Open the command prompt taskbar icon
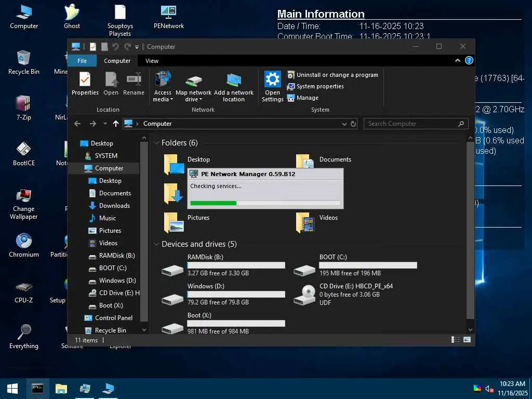The height and width of the screenshot is (399, 532). pyautogui.click(x=37, y=389)
